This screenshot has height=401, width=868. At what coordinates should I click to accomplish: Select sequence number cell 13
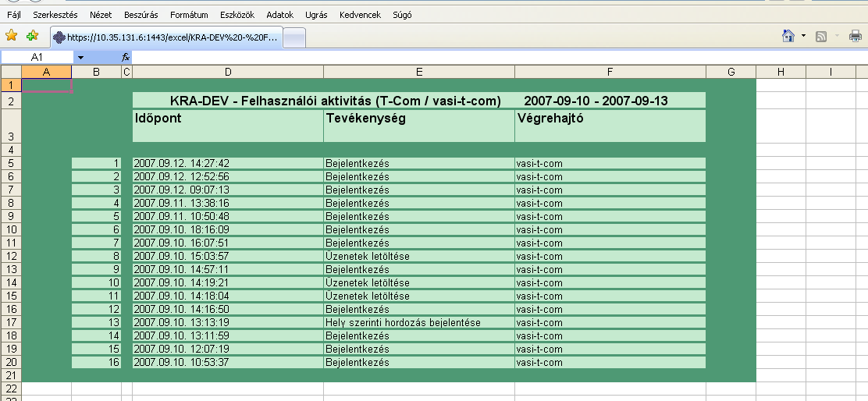tap(96, 322)
